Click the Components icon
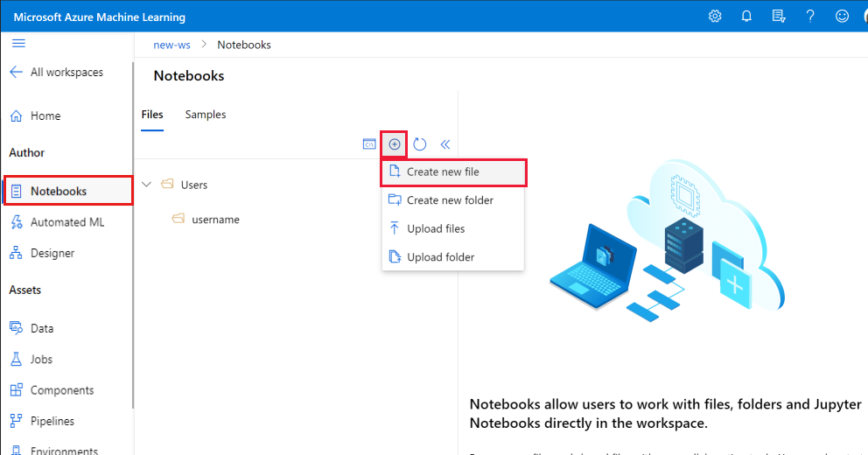 tap(16, 390)
